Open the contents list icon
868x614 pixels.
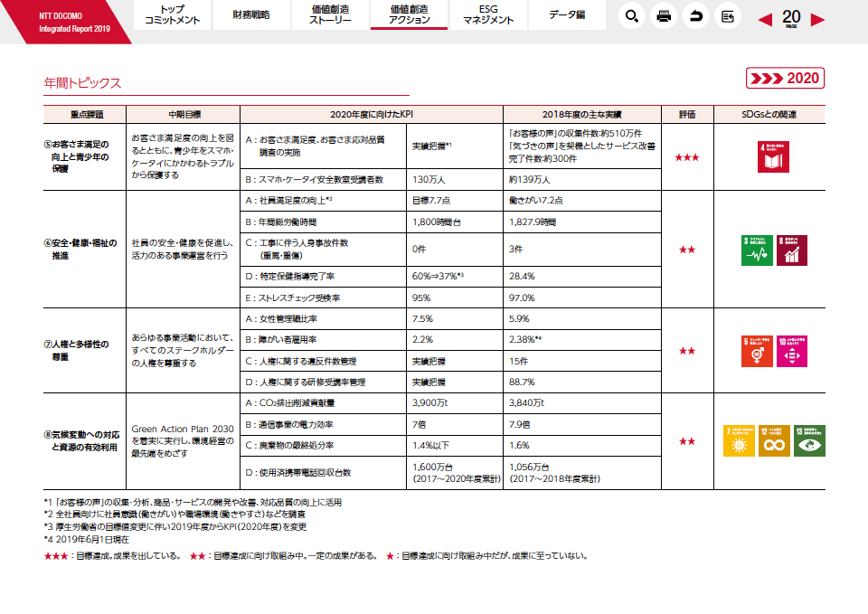(727, 16)
